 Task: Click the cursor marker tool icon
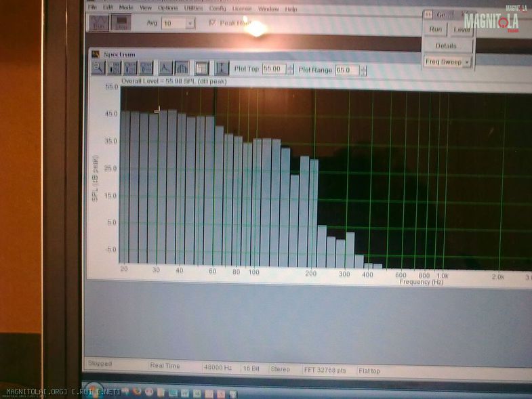click(222, 68)
